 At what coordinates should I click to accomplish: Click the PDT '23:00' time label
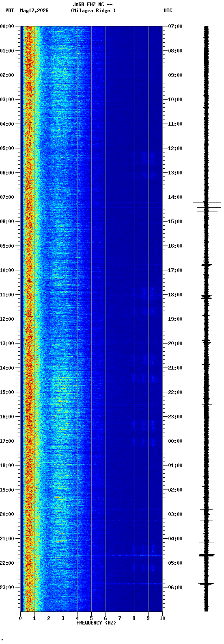(x=7, y=587)
